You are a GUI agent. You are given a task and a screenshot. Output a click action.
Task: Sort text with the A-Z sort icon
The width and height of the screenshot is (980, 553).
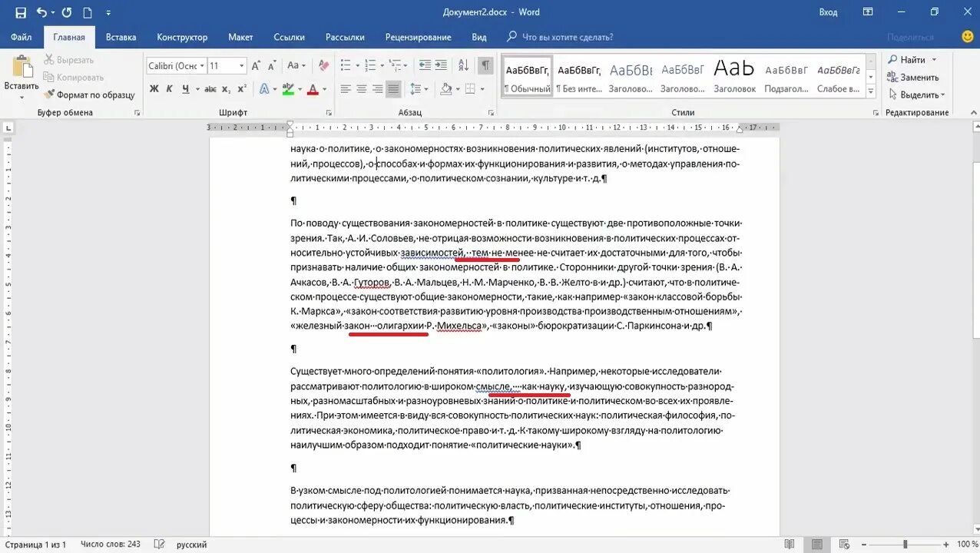pyautogui.click(x=463, y=66)
